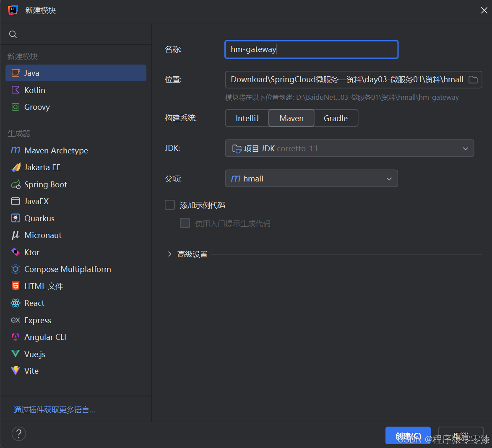Select the HTML 文件 label

tap(44, 286)
